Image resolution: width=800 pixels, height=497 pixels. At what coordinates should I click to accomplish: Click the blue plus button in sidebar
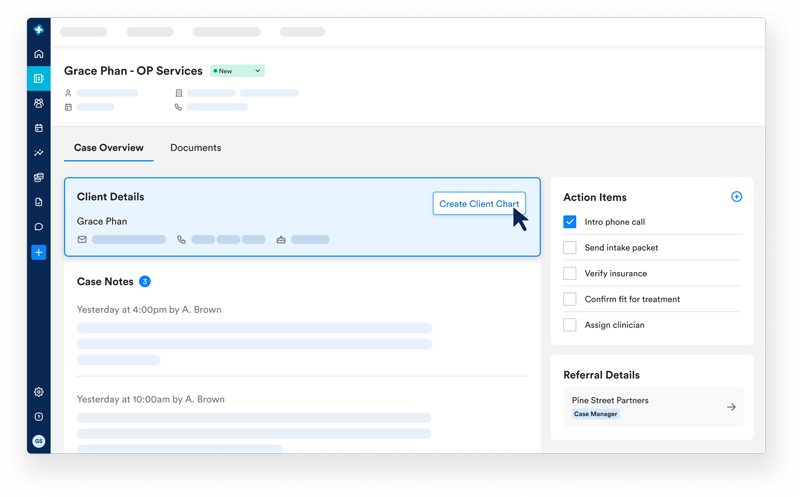[38, 252]
